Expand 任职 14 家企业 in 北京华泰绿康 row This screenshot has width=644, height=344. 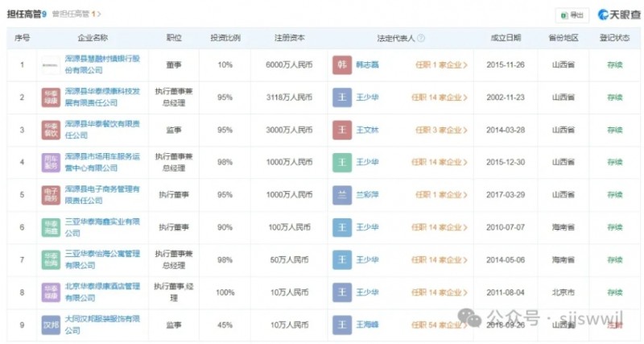[x=439, y=292]
